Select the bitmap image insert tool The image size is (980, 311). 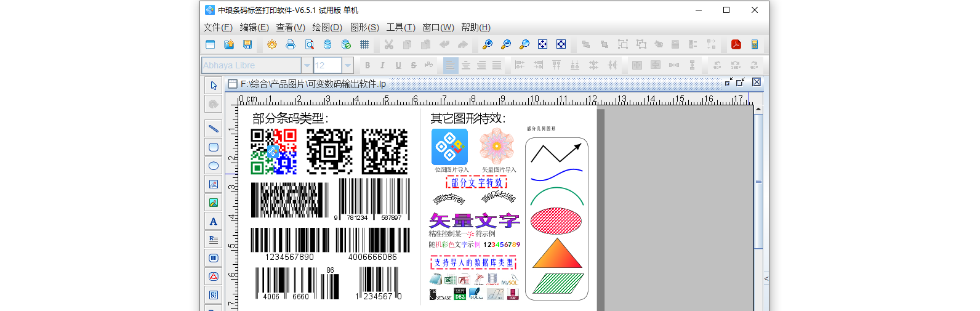[214, 184]
